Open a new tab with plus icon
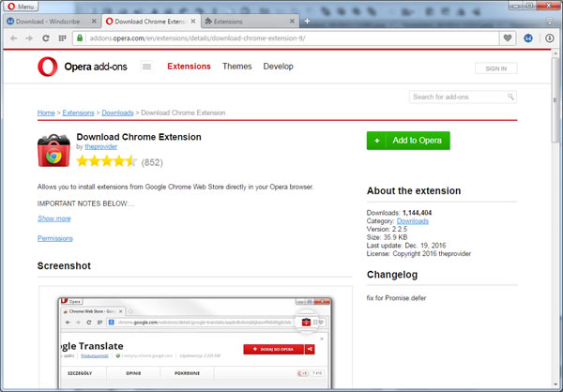This screenshot has height=392, width=563. [308, 22]
